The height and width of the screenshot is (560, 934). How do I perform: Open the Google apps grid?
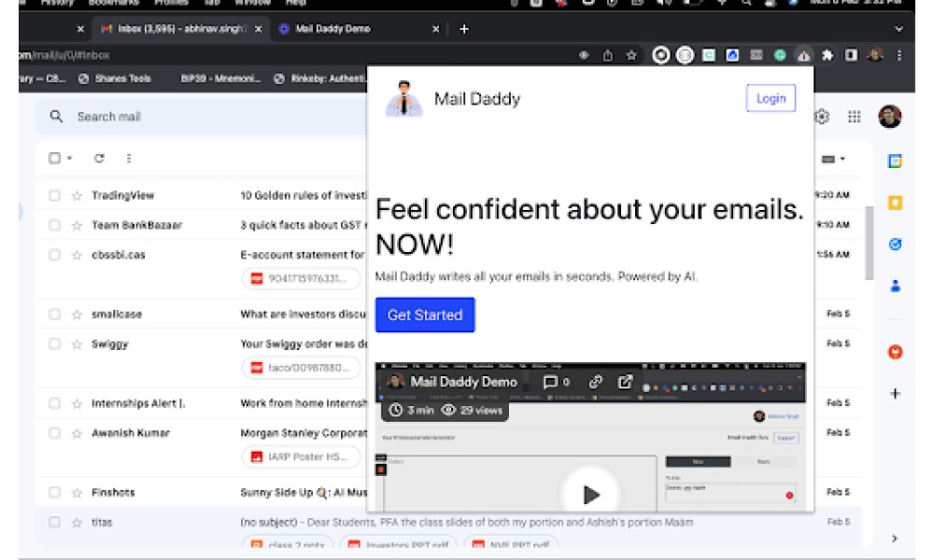[855, 117]
